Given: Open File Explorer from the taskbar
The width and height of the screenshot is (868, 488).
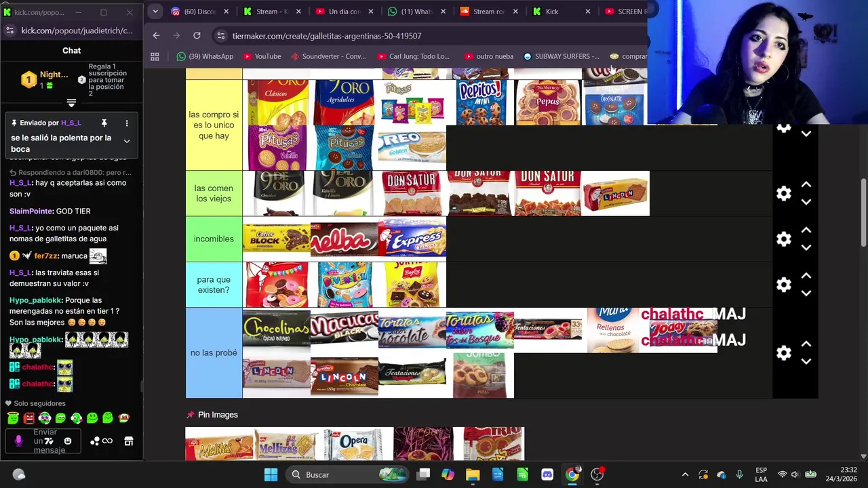Looking at the screenshot, I should click(x=473, y=474).
